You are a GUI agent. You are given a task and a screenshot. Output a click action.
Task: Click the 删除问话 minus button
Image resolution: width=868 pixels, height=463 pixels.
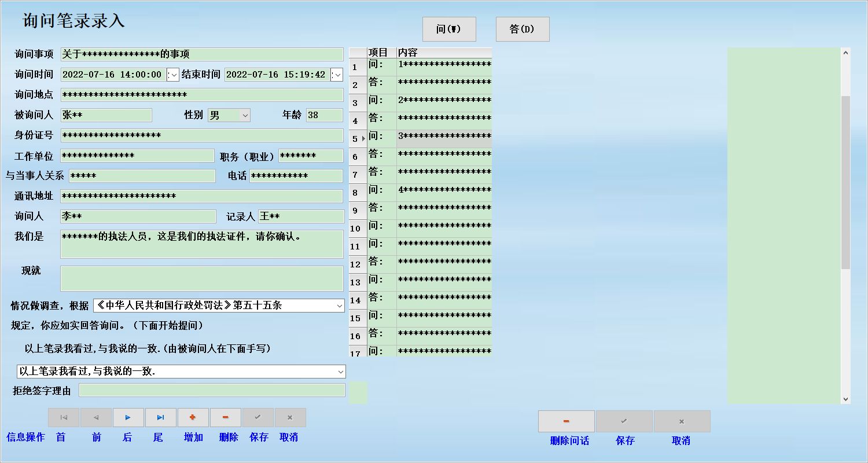point(567,421)
